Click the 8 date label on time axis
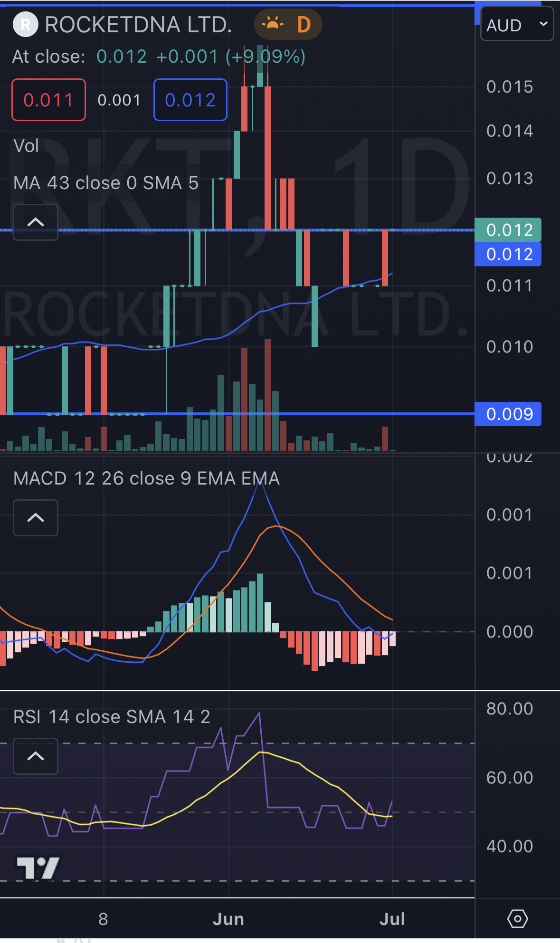This screenshot has width=560, height=943. point(103,919)
